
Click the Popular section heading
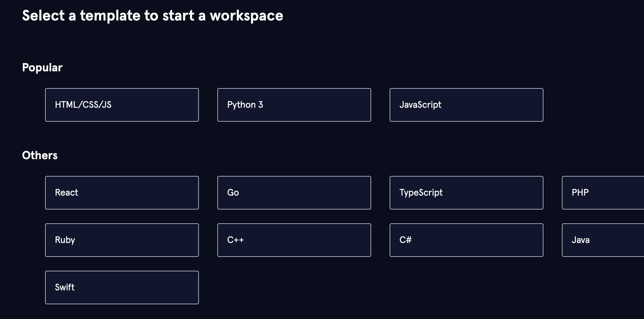tap(42, 68)
